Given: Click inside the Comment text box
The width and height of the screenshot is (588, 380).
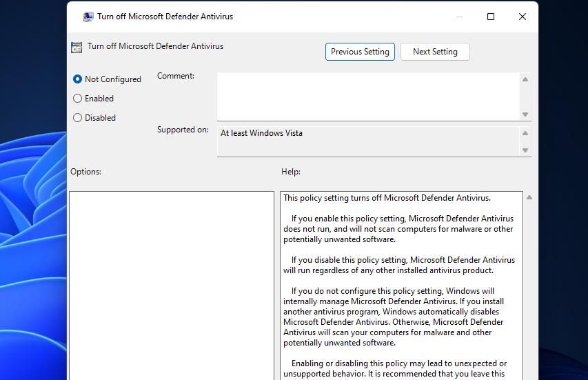Looking at the screenshot, I should (368, 97).
